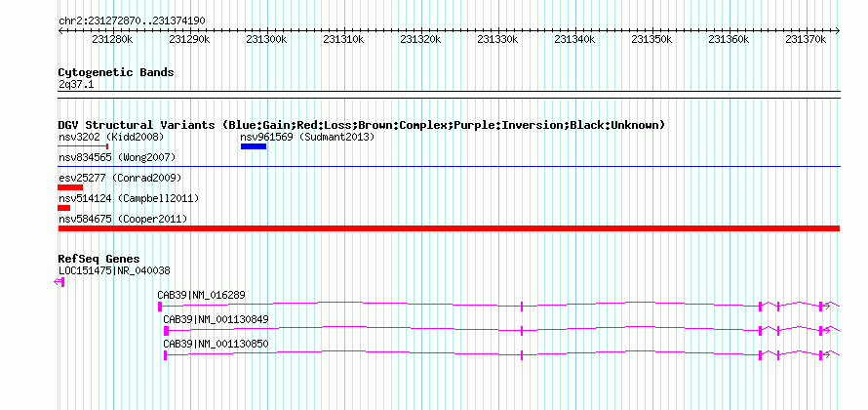This screenshot has width=868, height=410.
Task: Click the nsv584675 (Cooper2011) label
Action: [123, 220]
